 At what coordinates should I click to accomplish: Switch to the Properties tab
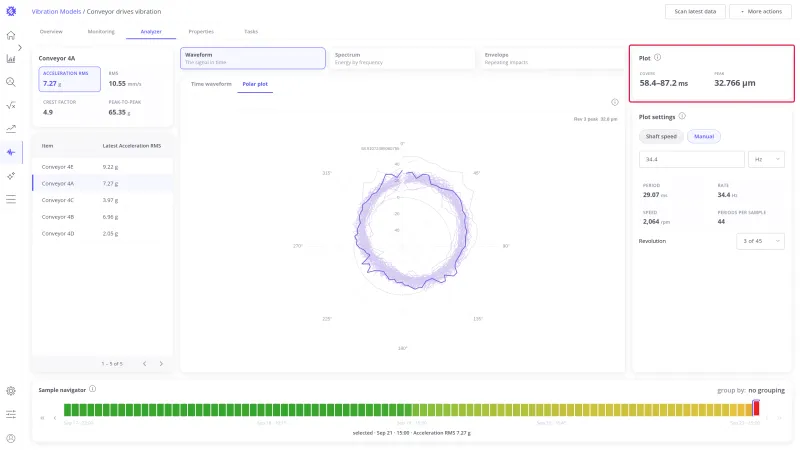coord(201,32)
